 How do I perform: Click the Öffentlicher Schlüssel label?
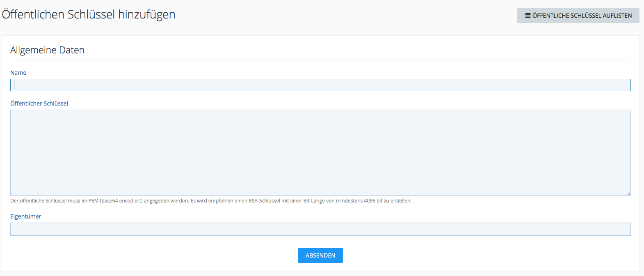39,103
